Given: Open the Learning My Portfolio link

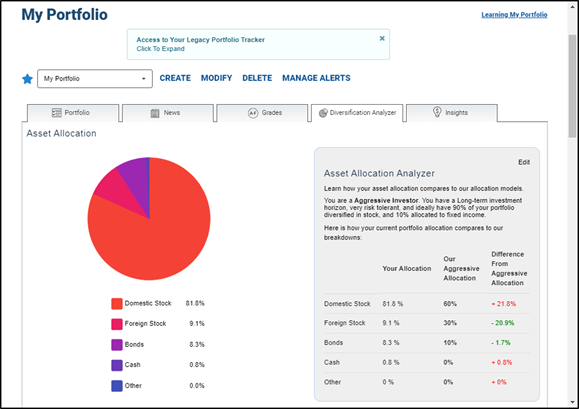Looking at the screenshot, I should click(x=514, y=15).
